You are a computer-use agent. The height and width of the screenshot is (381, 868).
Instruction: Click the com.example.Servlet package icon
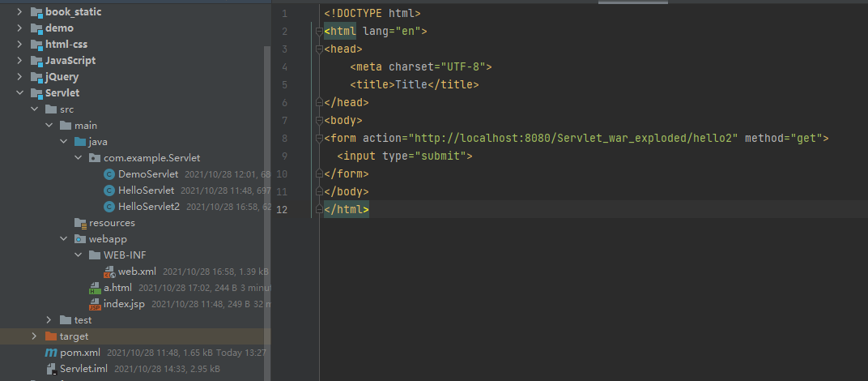pos(95,158)
